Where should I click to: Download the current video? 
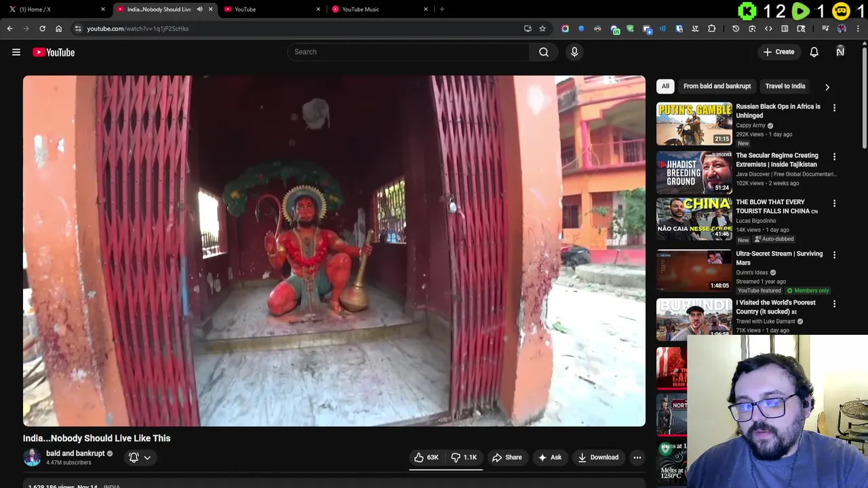click(598, 457)
